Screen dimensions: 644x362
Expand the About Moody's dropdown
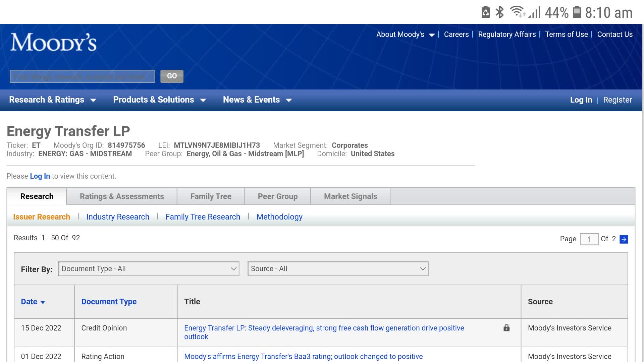tap(405, 35)
